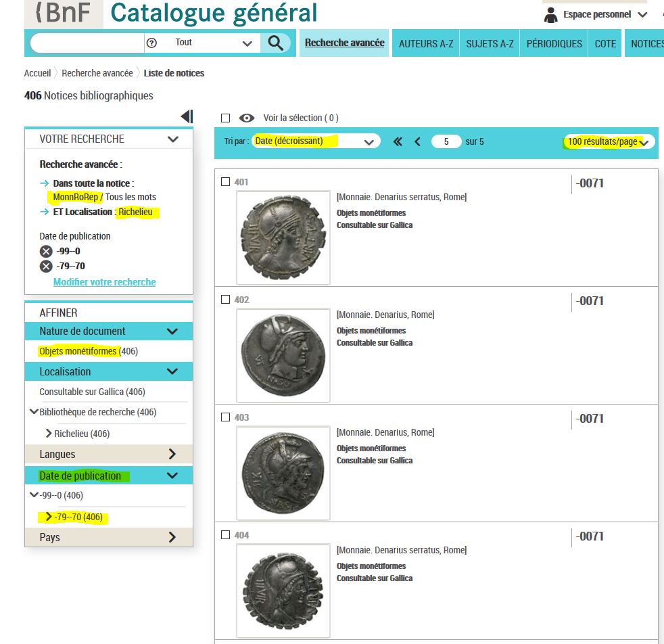The image size is (664, 644).
Task: Open the AUTEURS A-Z tab
Action: pyautogui.click(x=426, y=43)
